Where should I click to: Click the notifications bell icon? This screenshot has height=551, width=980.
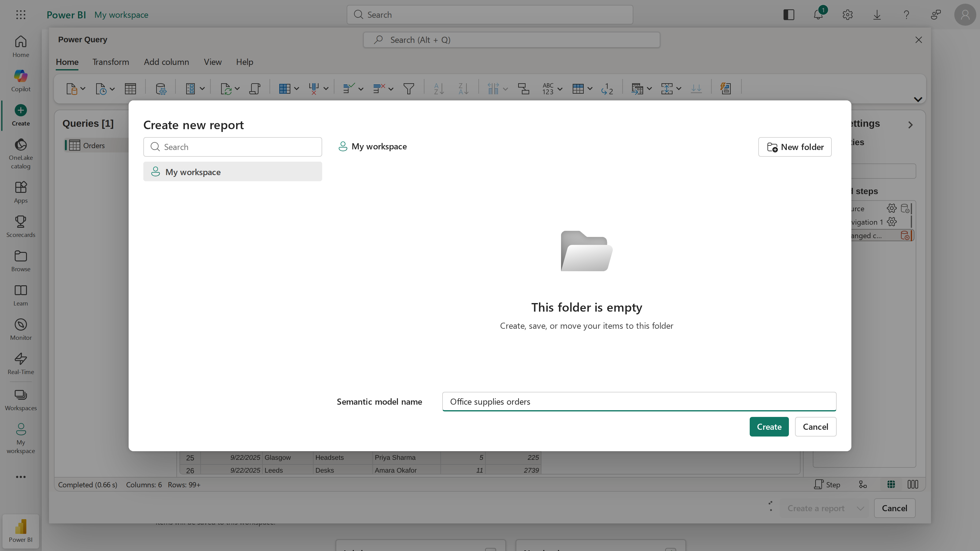click(818, 15)
